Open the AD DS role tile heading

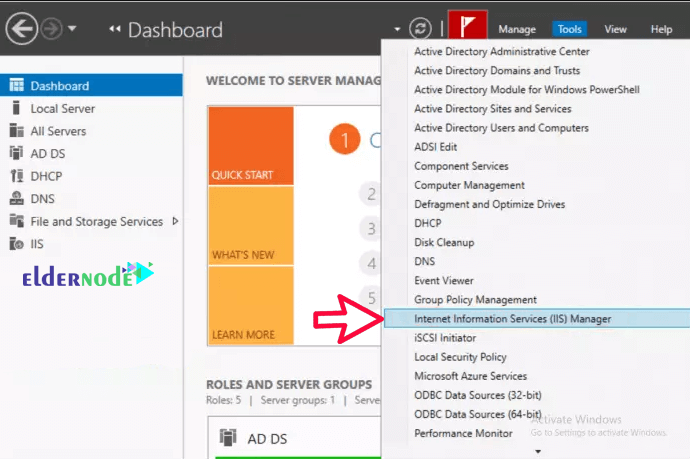[x=267, y=439]
